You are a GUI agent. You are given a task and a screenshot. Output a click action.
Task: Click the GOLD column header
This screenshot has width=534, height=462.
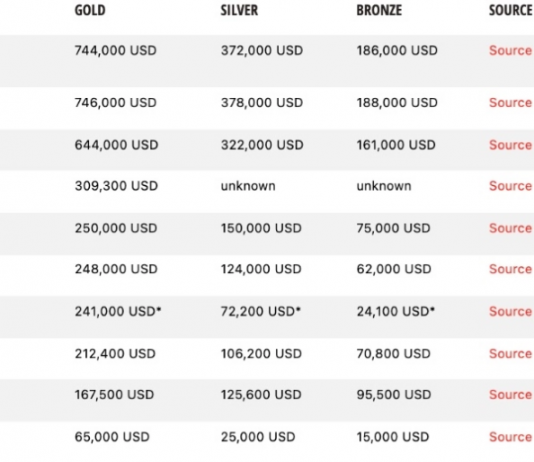[x=90, y=10]
